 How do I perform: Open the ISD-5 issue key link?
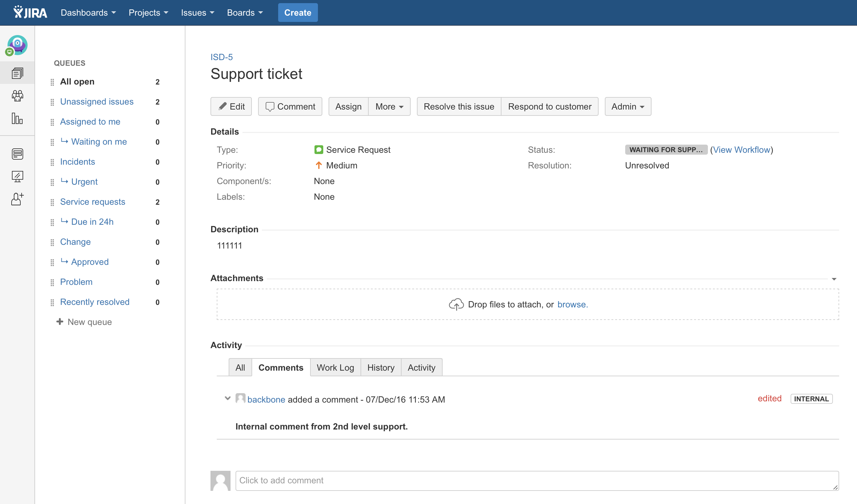pyautogui.click(x=222, y=57)
